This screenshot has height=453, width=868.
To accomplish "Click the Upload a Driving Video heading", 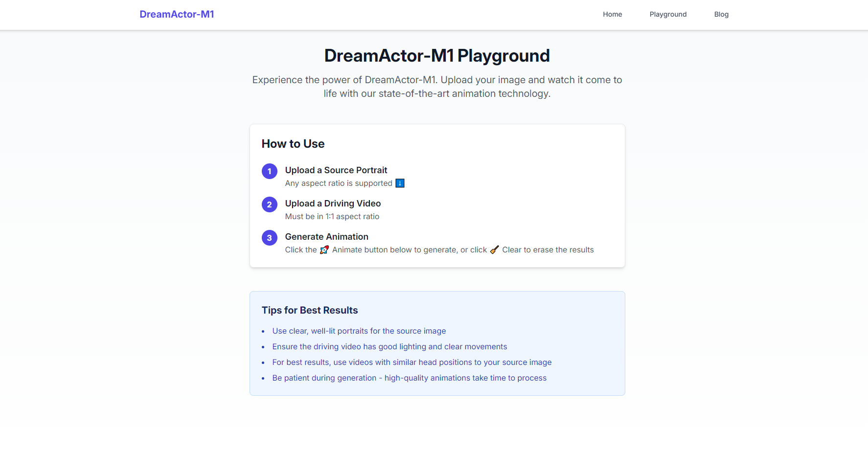I will pyautogui.click(x=333, y=203).
